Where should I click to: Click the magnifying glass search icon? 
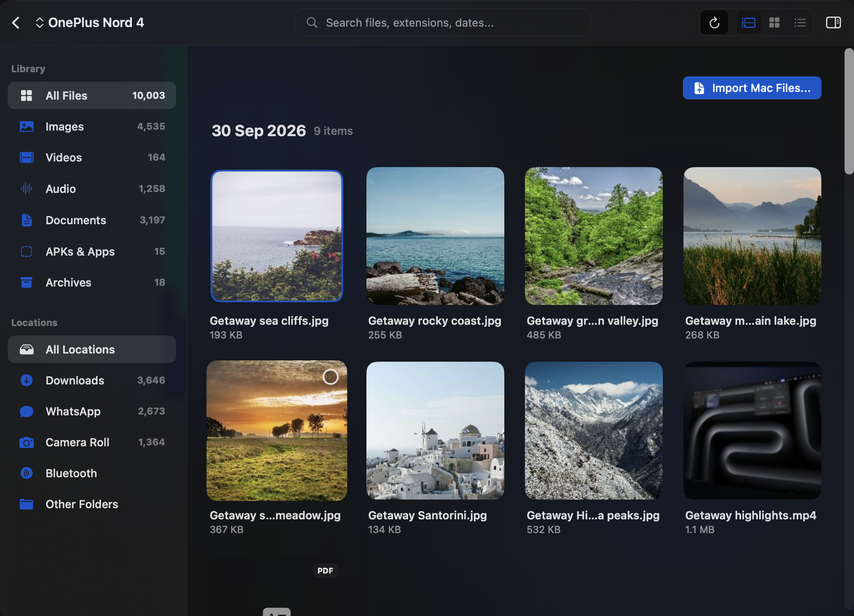[312, 22]
